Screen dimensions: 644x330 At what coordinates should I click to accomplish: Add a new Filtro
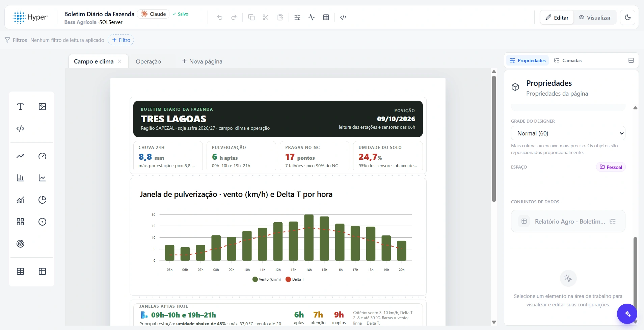coord(121,40)
